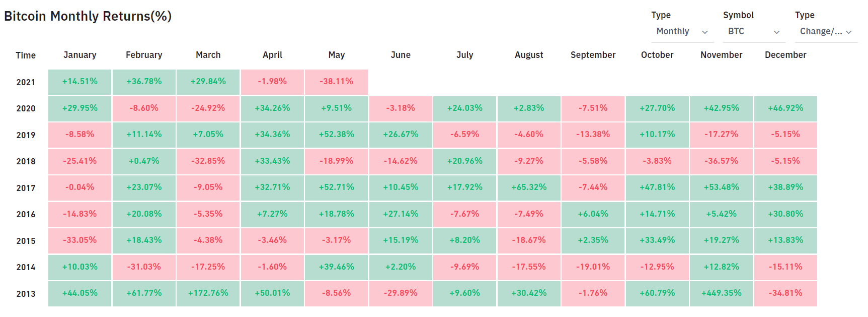The width and height of the screenshot is (868, 317).
Task: Click the December column header
Action: pos(785,55)
